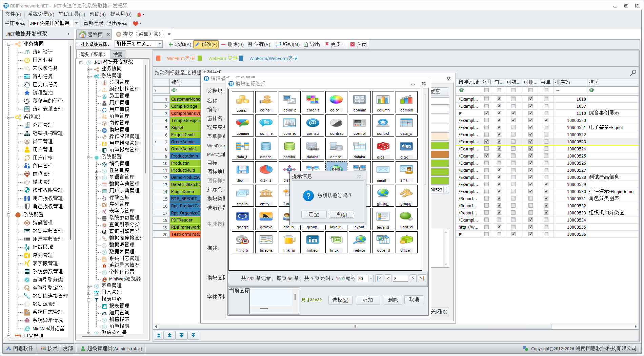Toggle editable checkbox for row 10000536
The width and height of the screenshot is (644, 356).
(513, 234)
